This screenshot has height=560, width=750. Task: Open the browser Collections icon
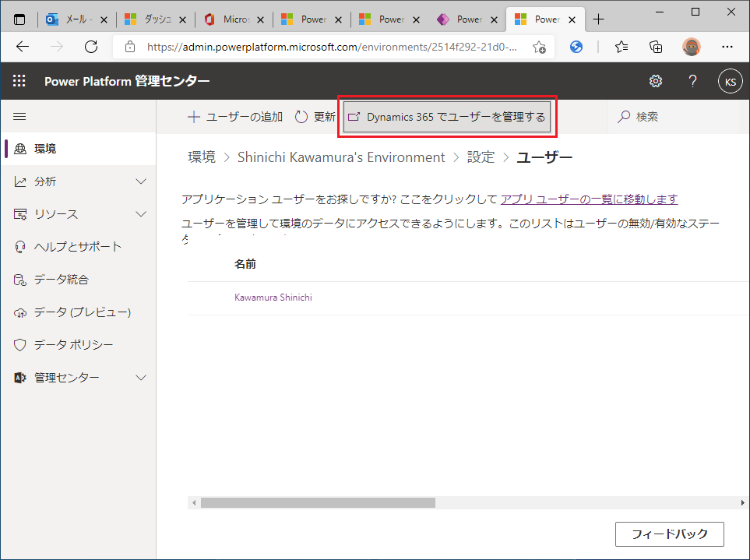tap(656, 47)
